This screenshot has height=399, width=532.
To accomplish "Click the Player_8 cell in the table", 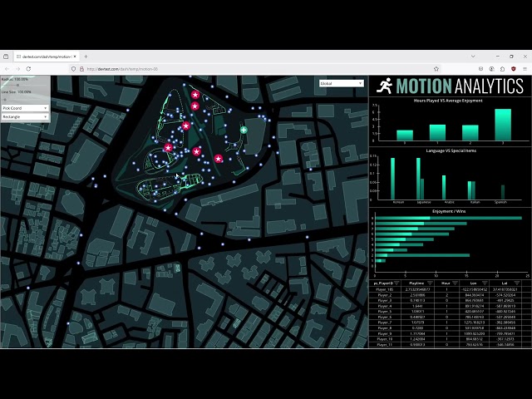I will pos(385,328).
